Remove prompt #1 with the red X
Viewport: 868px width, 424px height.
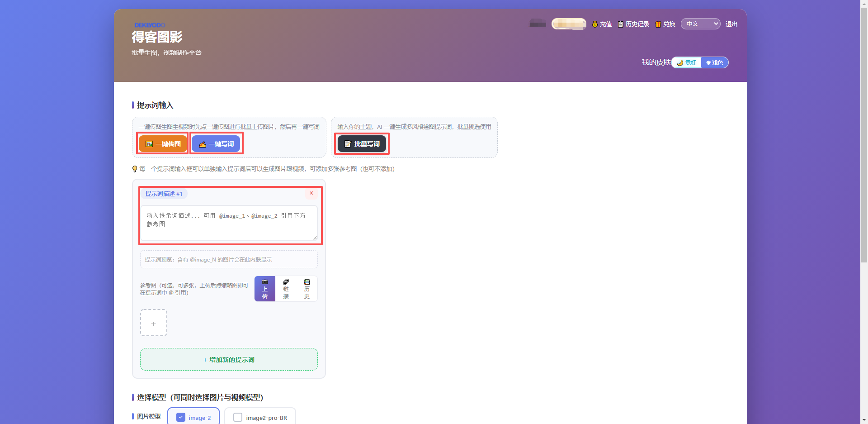(x=311, y=193)
